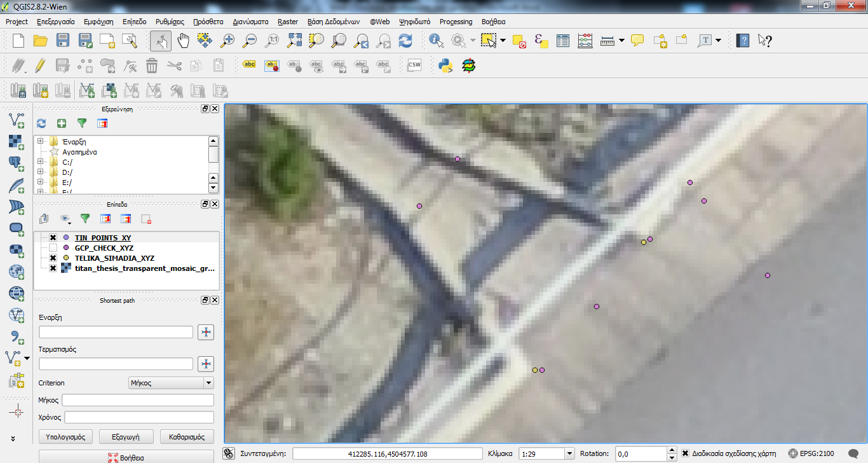Open the Βοήθεια menu in the menu bar

coord(494,22)
